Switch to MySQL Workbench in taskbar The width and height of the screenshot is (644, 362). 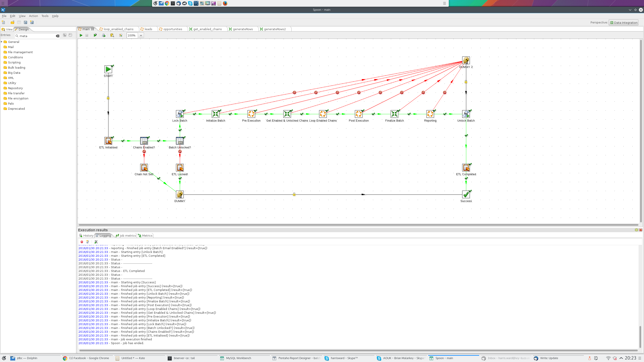pos(244,358)
